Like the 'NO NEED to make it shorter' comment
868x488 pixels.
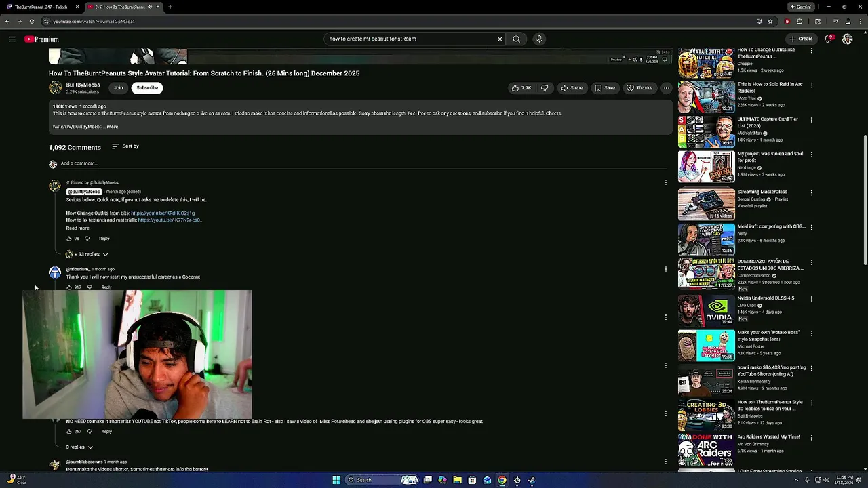tap(69, 432)
